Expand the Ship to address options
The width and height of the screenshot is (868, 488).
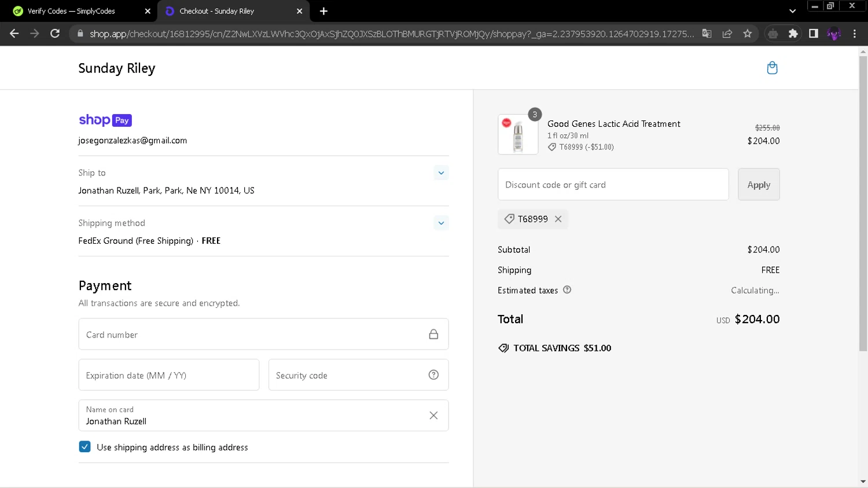click(x=441, y=173)
